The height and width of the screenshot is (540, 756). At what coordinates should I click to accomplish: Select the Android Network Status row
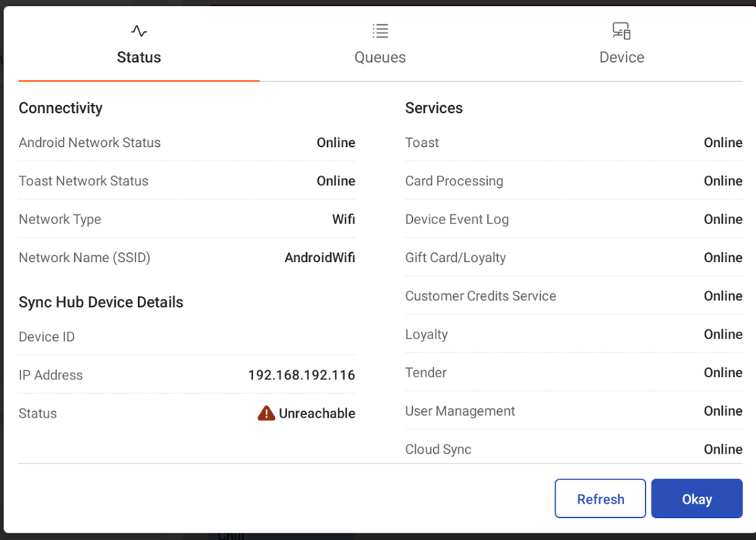pyautogui.click(x=186, y=142)
